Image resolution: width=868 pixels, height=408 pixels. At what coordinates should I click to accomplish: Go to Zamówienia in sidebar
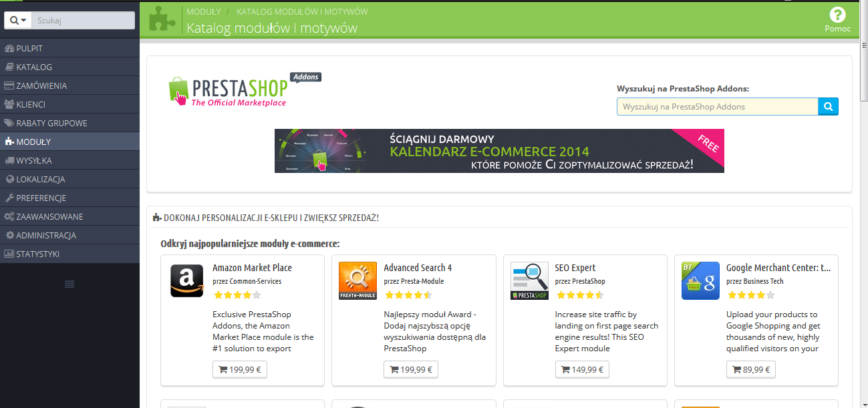click(x=69, y=85)
